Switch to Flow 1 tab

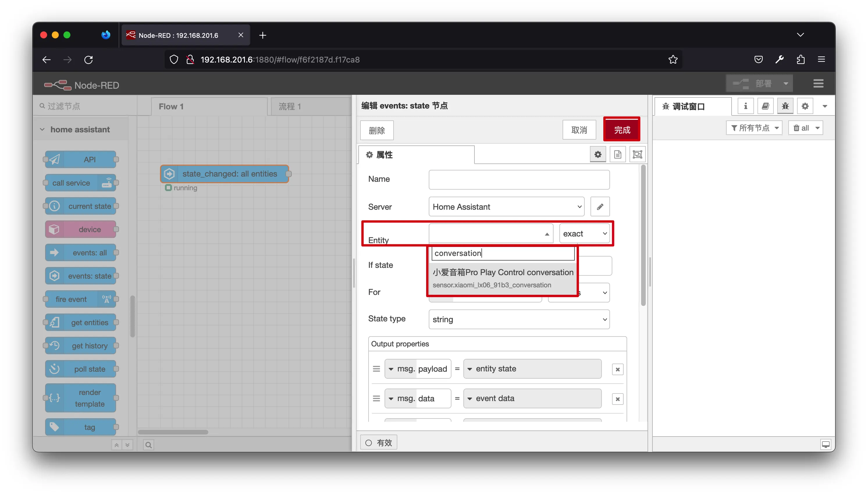(x=209, y=107)
